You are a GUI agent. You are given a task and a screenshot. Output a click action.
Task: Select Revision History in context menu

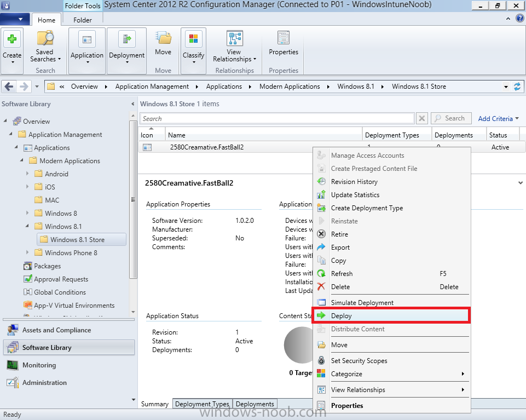(391, 182)
